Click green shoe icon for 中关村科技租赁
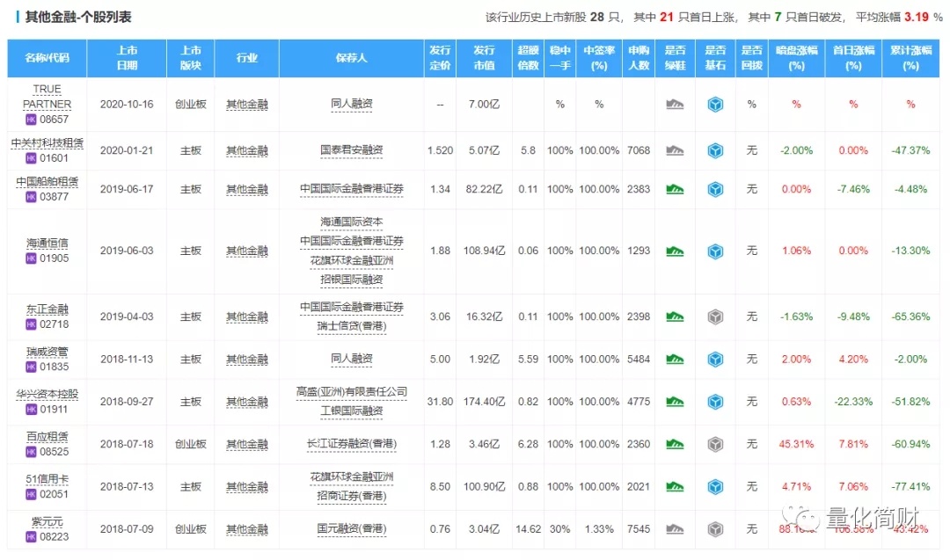Viewport: 950px width, 560px height. (x=675, y=150)
